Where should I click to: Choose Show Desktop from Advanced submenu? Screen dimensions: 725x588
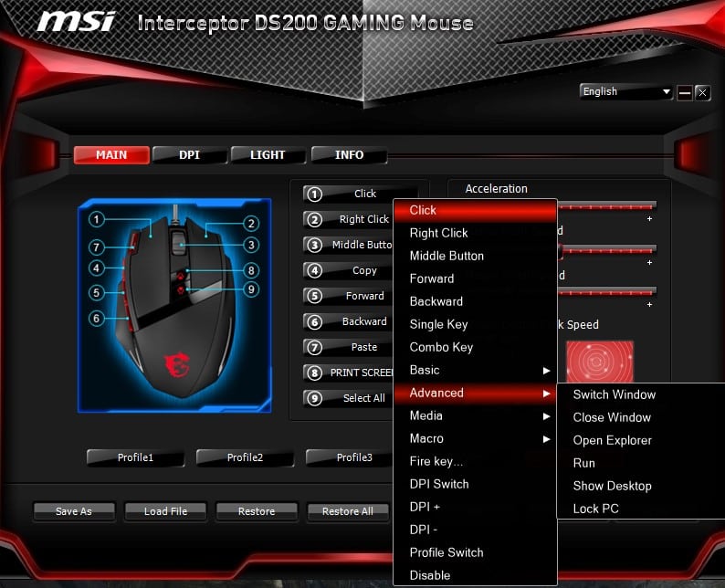tap(641, 486)
